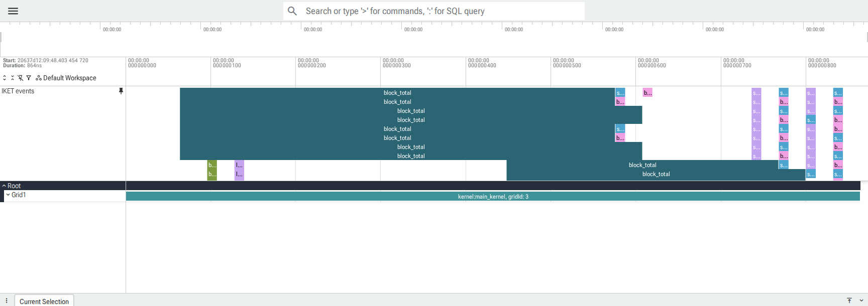868x306 pixels.
Task: Click the Duration: 864ns text
Action: pos(23,66)
